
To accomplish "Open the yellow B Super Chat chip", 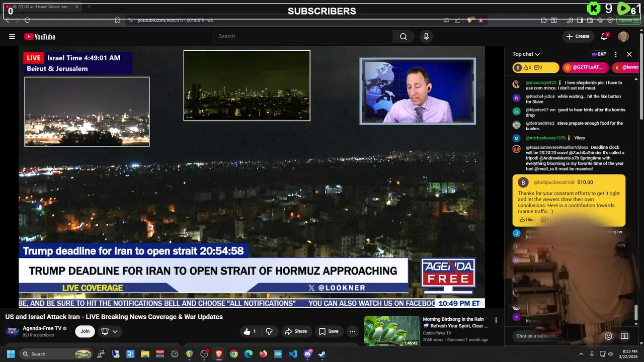I will (535, 67).
